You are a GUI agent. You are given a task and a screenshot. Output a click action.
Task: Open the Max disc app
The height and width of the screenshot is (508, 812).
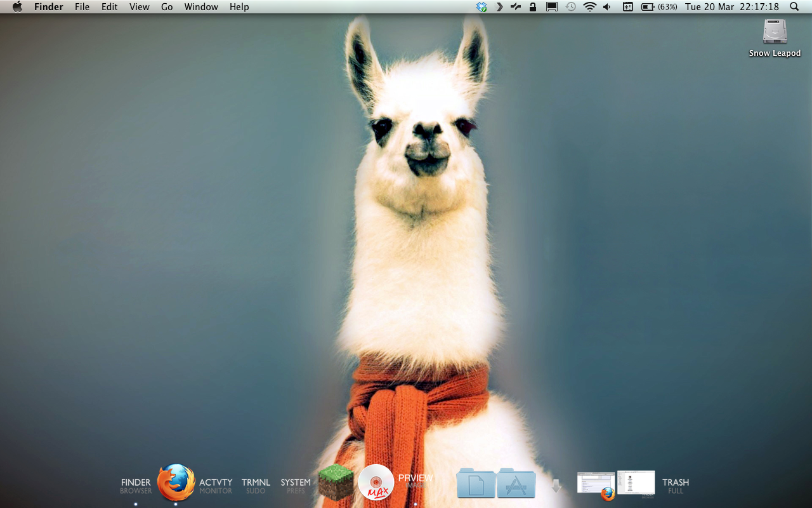(376, 483)
